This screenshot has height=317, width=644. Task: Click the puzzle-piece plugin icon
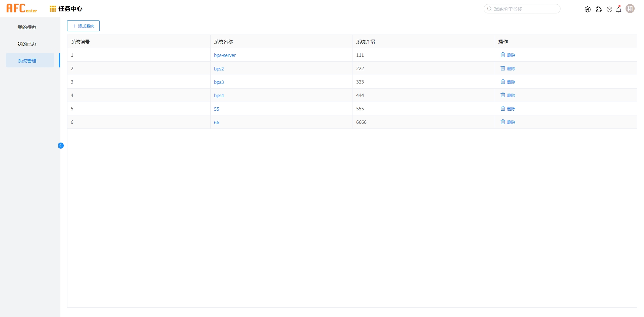(599, 9)
